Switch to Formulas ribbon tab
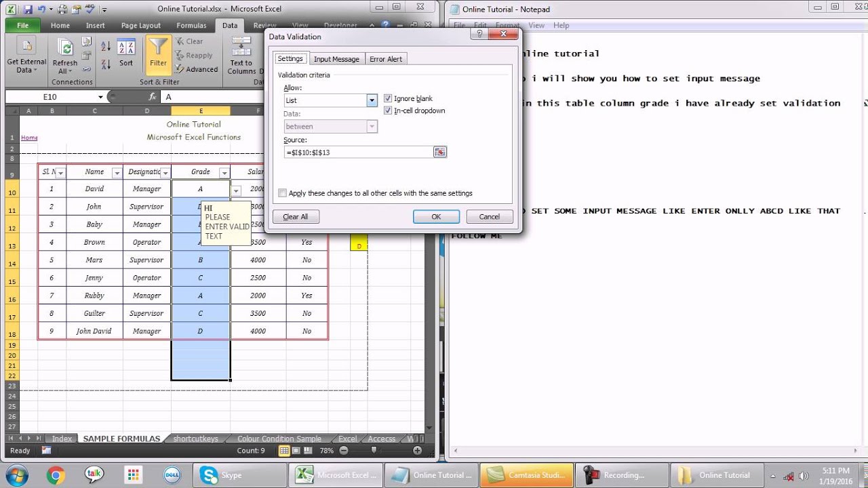The image size is (868, 488). tap(191, 26)
